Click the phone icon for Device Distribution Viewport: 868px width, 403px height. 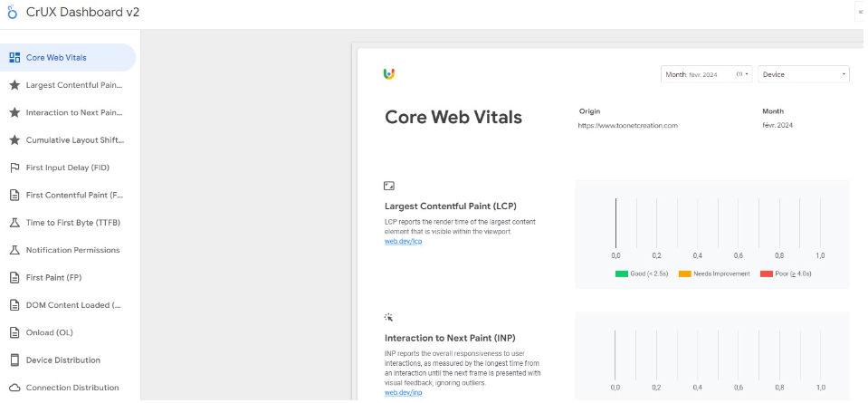[x=14, y=360]
